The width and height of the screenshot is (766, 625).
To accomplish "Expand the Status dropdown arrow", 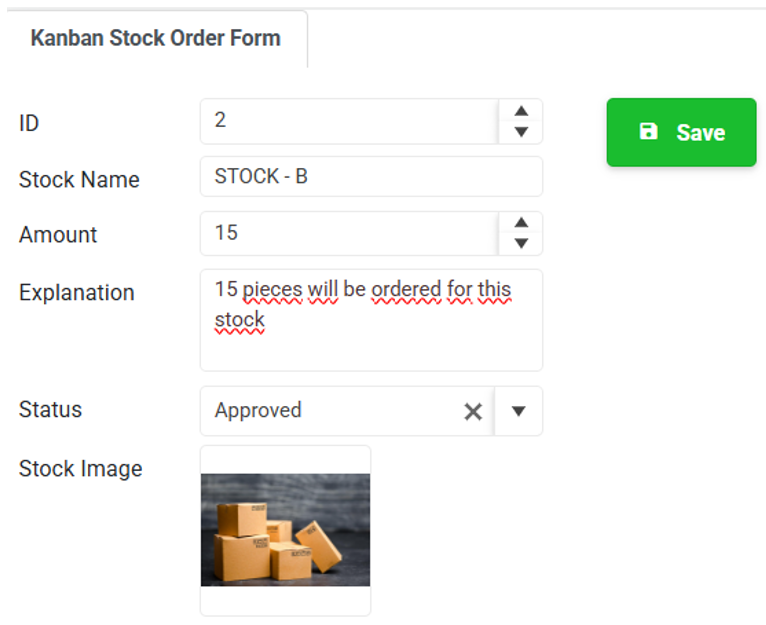I will point(518,411).
